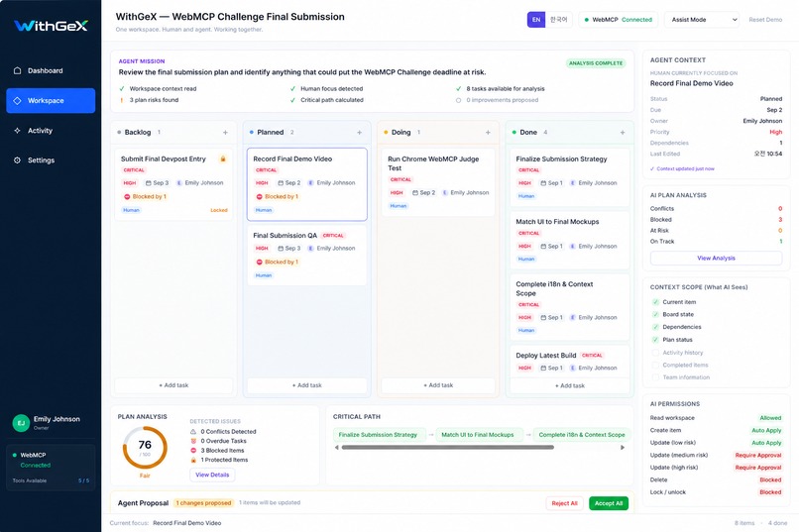Enable the Completed items context checkbox
799x532 pixels.
click(655, 365)
